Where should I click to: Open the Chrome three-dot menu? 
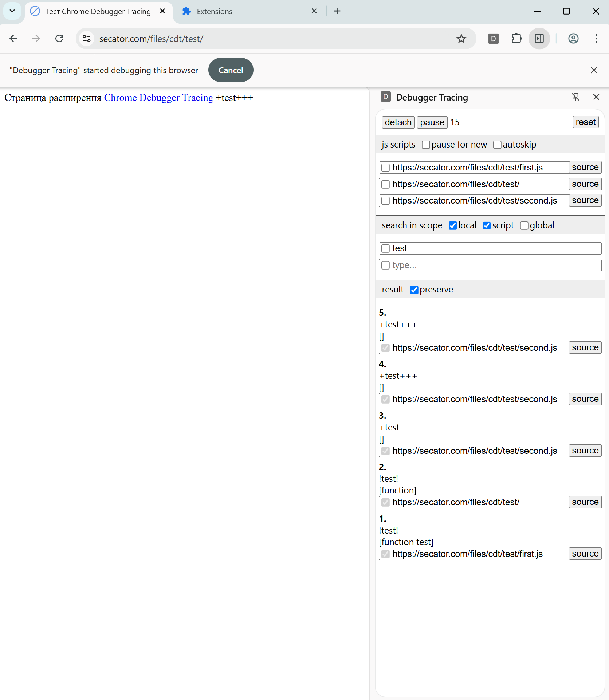[596, 39]
